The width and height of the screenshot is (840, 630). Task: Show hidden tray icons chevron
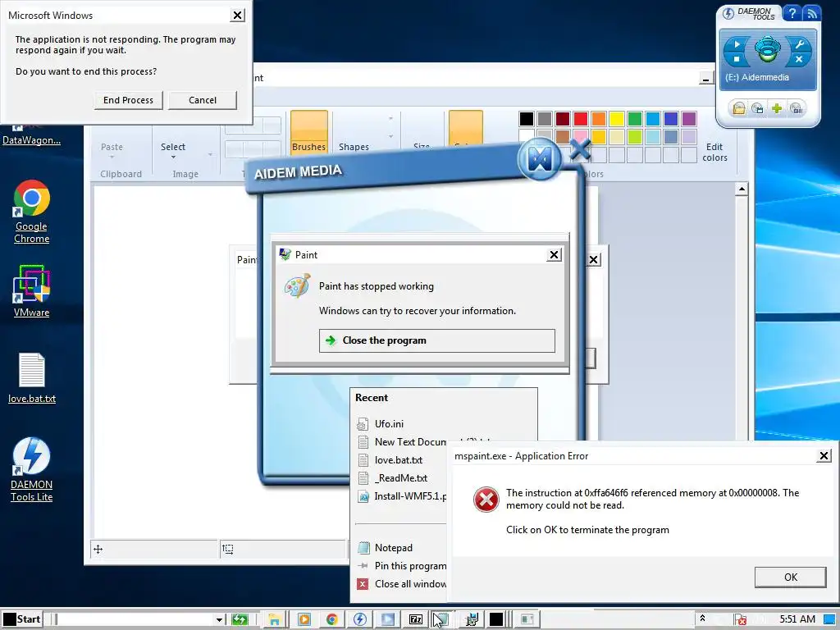point(703,619)
